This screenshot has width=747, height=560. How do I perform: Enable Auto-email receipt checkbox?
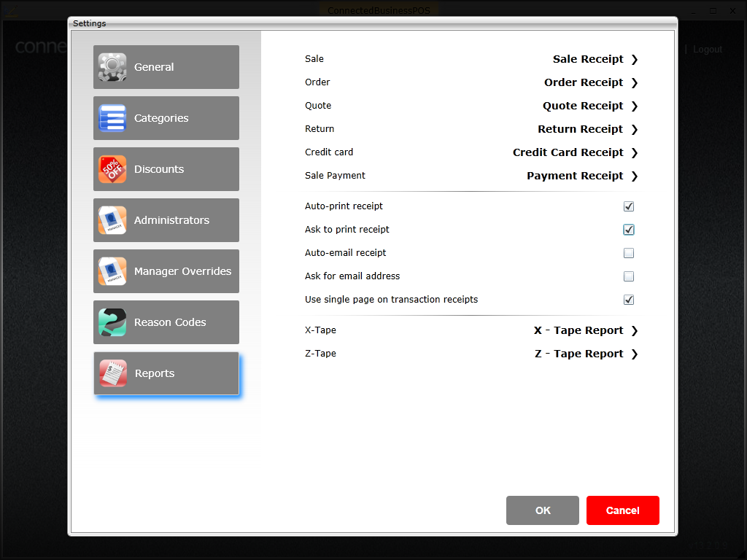point(629,253)
